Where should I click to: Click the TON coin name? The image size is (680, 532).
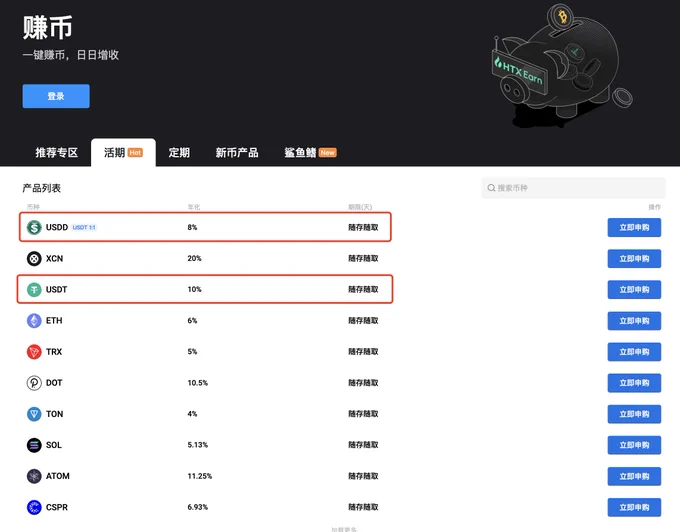pyautogui.click(x=54, y=414)
